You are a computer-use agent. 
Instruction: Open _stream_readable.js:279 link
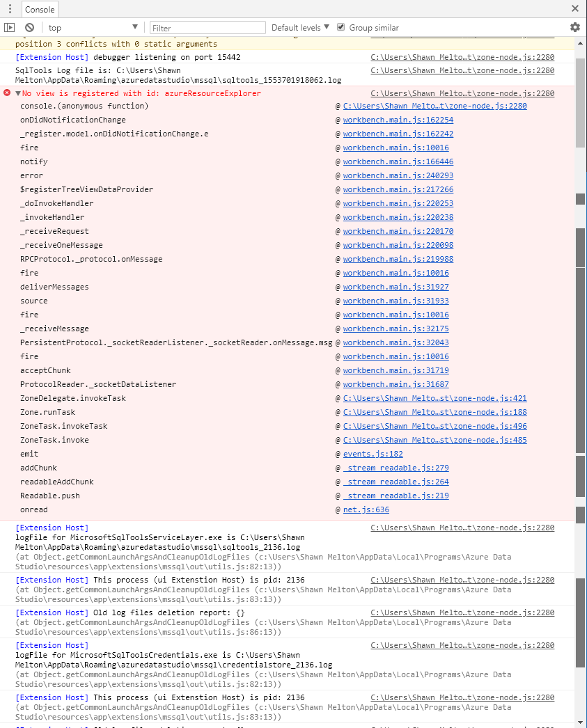pos(396,468)
